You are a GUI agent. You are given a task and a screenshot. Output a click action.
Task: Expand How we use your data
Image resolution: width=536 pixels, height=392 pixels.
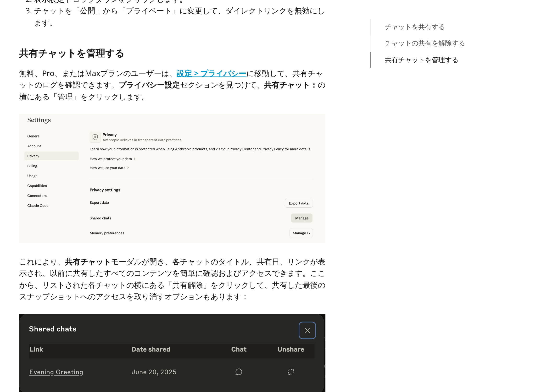pos(109,168)
